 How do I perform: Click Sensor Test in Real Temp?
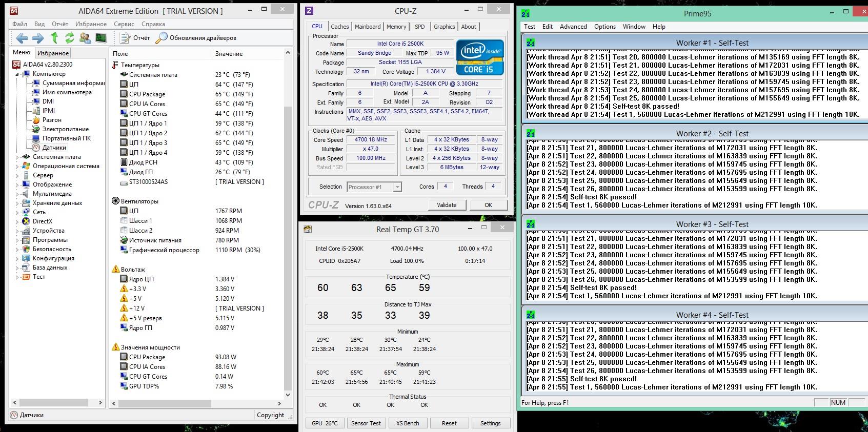pos(366,423)
